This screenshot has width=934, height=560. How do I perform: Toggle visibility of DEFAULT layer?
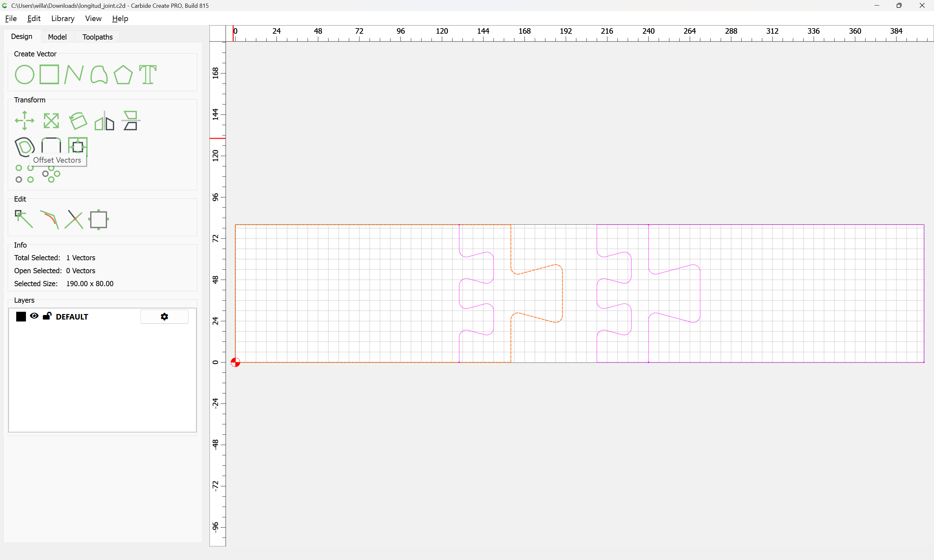point(34,316)
